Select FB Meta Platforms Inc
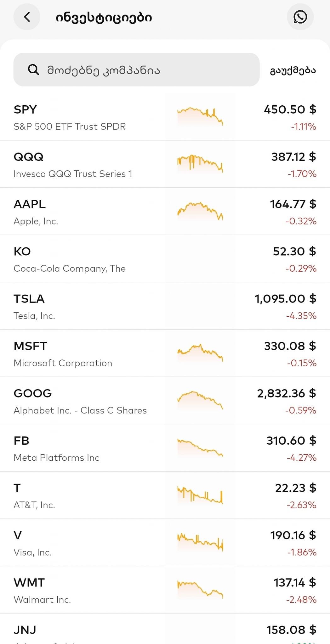The image size is (330, 644). click(x=79, y=448)
